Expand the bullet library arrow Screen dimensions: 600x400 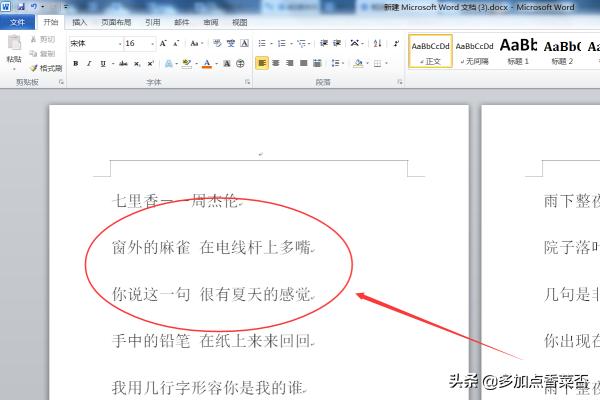(x=271, y=44)
